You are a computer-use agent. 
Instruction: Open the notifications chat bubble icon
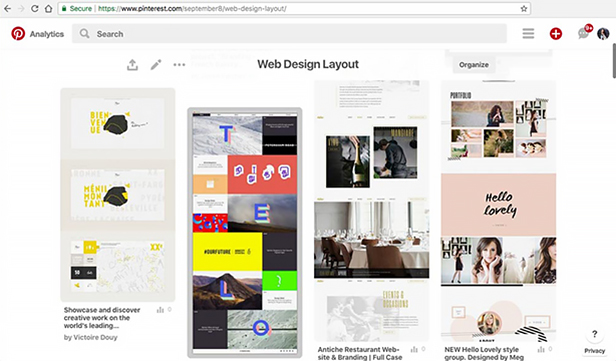click(583, 33)
